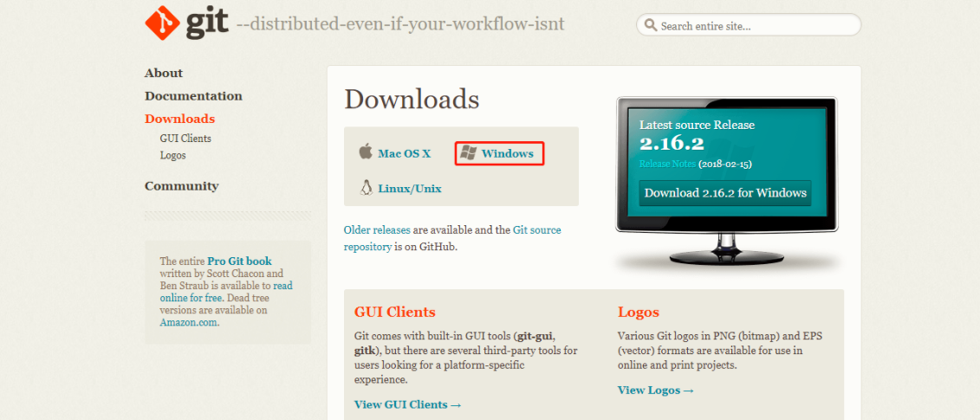Click the Git diamond logo icon
Screen dimensions: 980x420
(163, 23)
